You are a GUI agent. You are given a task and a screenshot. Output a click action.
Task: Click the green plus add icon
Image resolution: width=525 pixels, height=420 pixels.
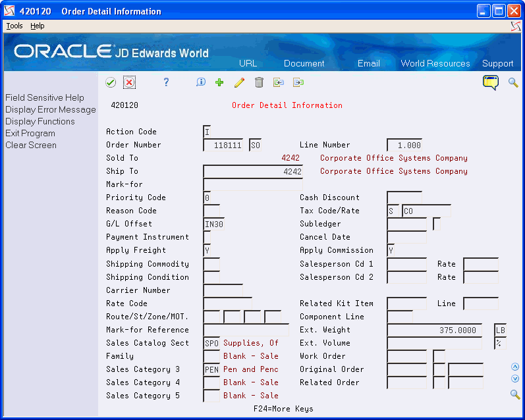coord(219,82)
